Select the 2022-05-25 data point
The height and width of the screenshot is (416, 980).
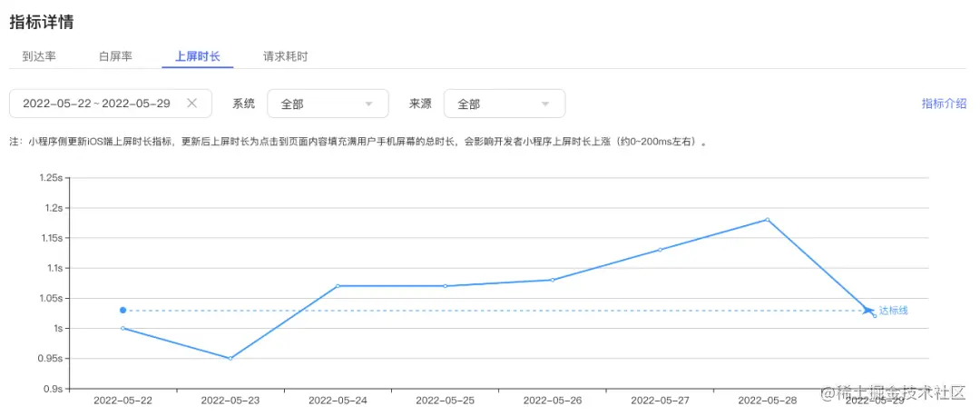[x=445, y=286]
